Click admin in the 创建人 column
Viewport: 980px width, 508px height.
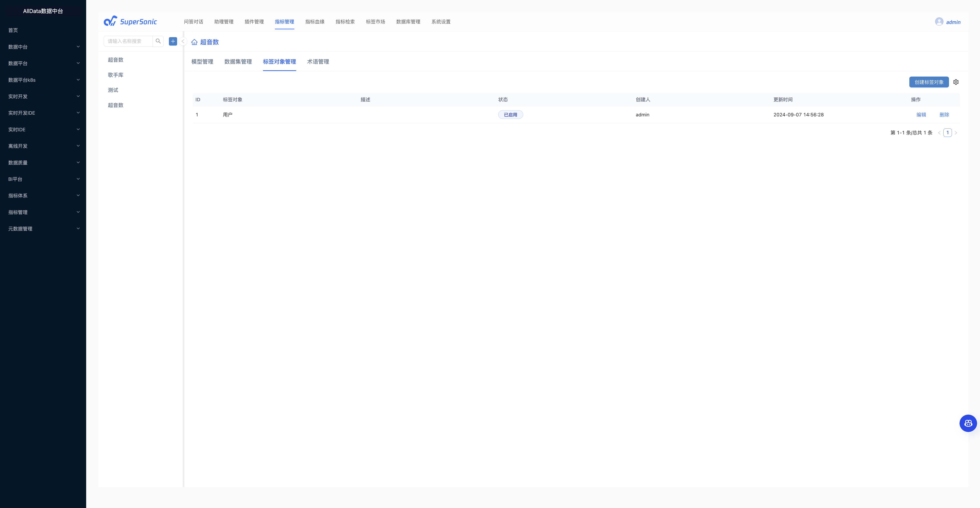point(643,114)
